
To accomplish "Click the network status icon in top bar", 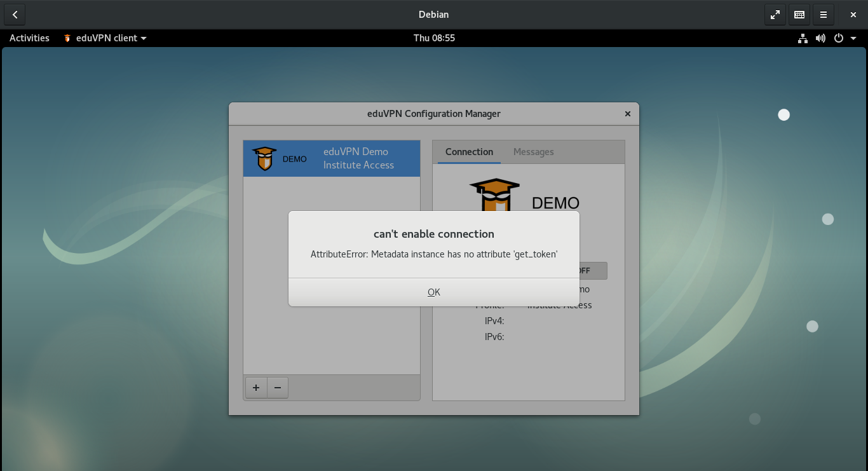I will [803, 38].
